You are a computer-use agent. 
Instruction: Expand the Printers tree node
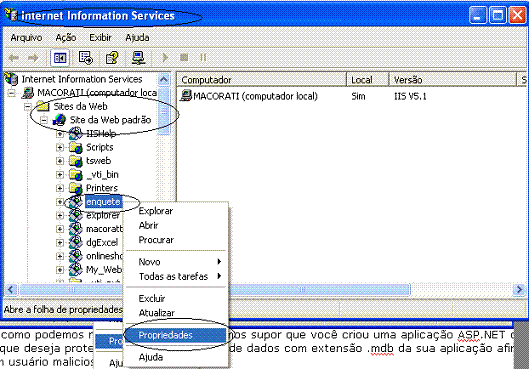click(60, 188)
